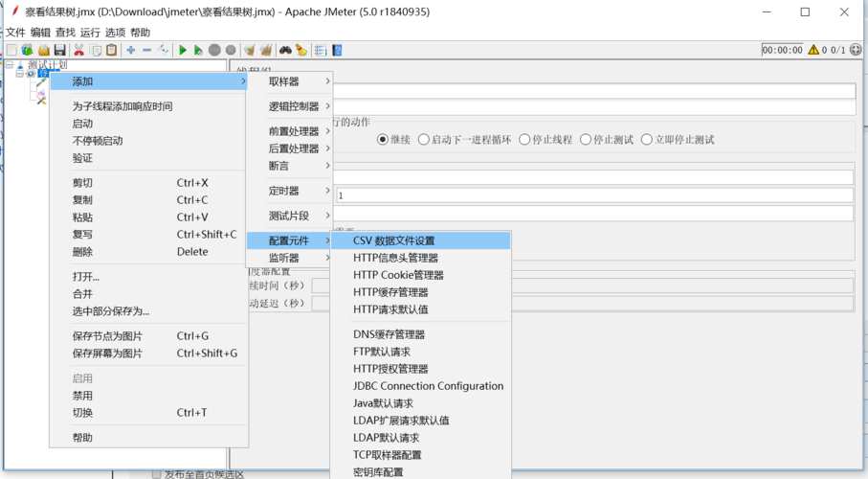Screen dimensions: 868x479
Task: Choose 为子线程添加响应时间 in context menu
Action: (148, 106)
